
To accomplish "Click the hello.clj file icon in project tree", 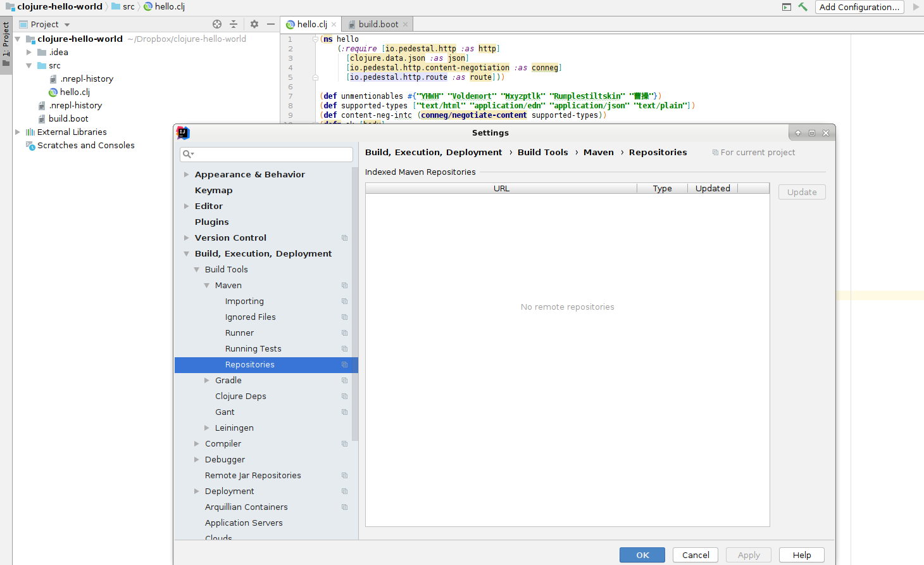I will point(53,92).
